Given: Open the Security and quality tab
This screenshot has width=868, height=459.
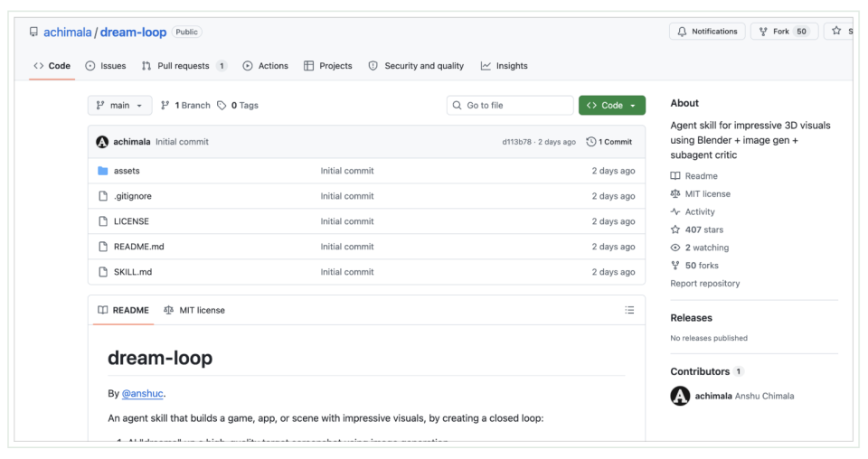Looking at the screenshot, I should [416, 66].
